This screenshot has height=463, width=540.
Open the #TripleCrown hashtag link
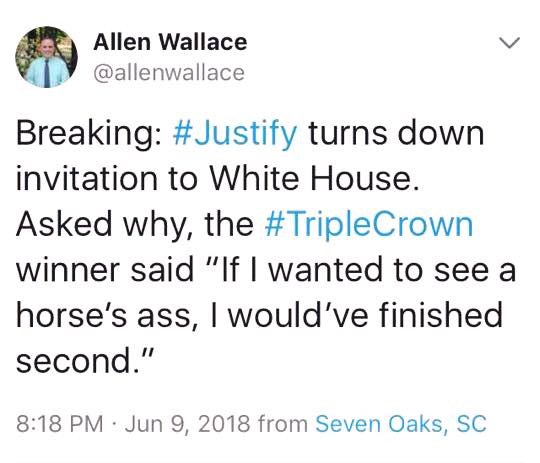[369, 225]
